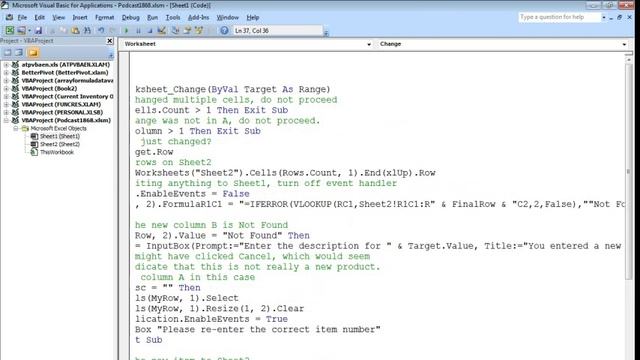Run the macro with the green play icon

click(x=126, y=31)
